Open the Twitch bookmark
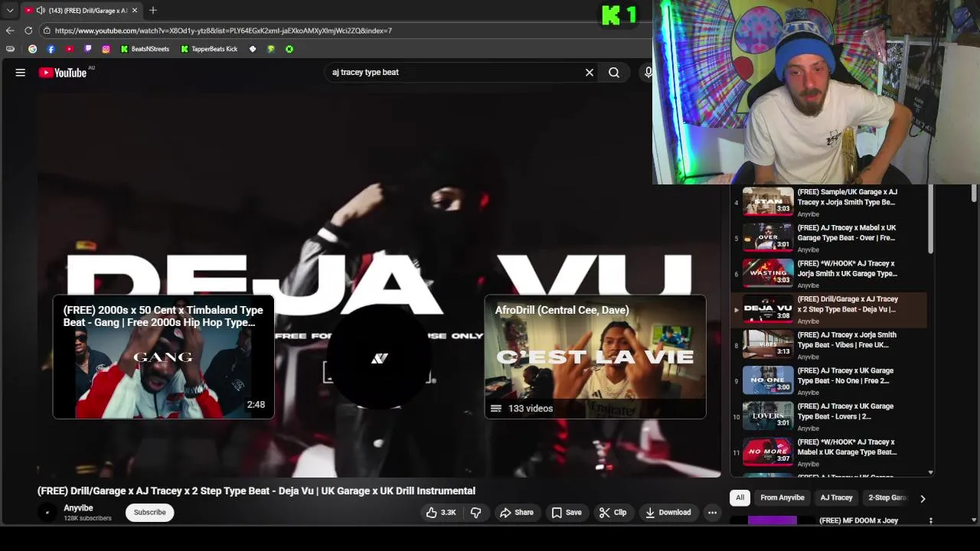This screenshot has width=980, height=551. click(x=87, y=49)
